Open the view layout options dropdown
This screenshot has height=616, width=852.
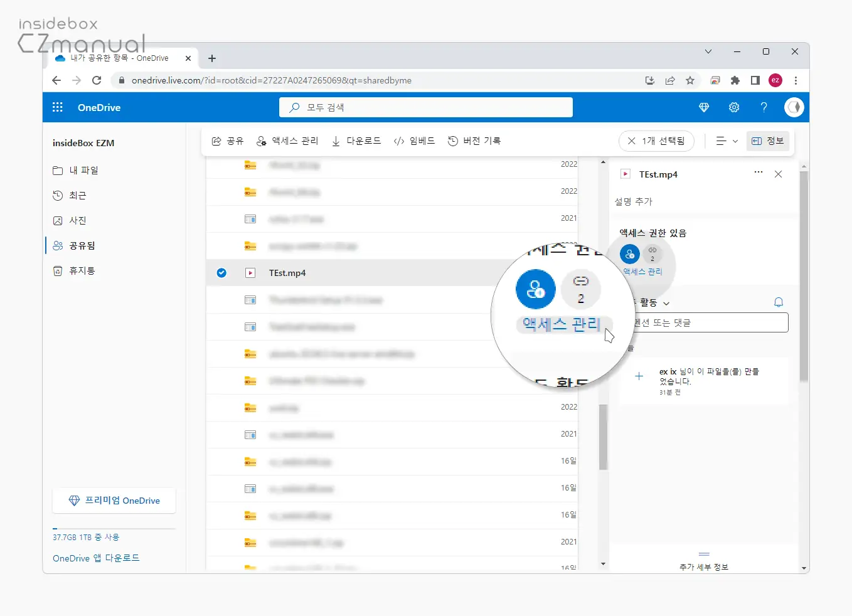point(727,141)
